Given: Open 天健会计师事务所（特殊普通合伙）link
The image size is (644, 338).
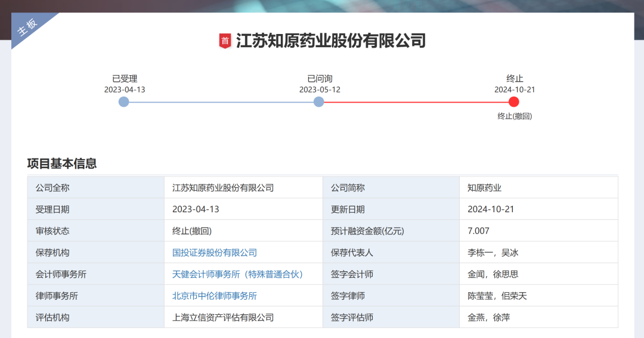Looking at the screenshot, I should (x=237, y=274).
